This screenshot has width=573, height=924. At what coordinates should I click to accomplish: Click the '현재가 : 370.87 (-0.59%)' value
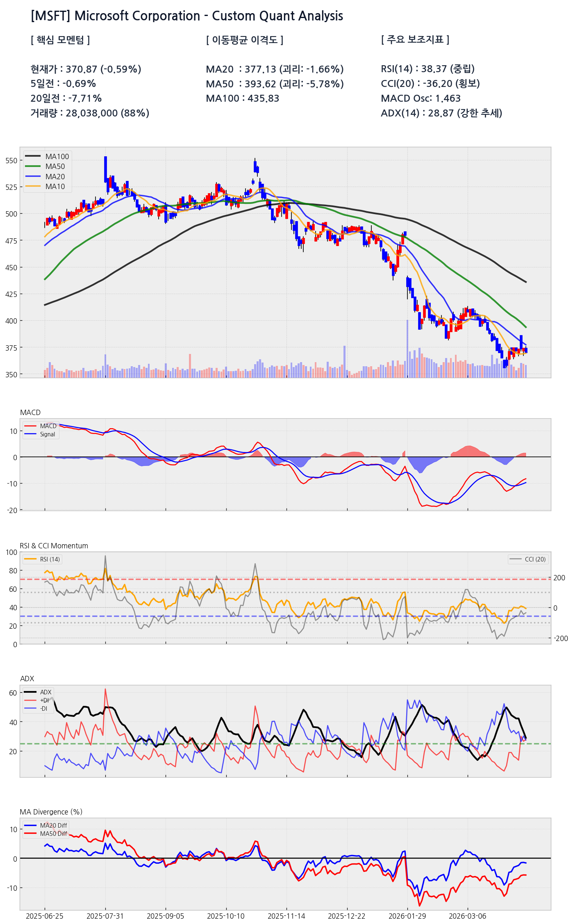pos(86,69)
